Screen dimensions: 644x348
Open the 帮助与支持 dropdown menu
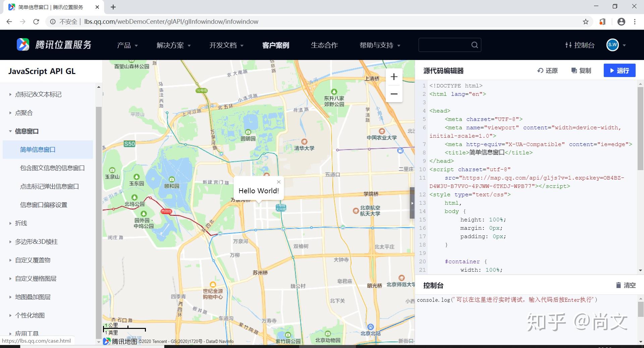(x=380, y=45)
